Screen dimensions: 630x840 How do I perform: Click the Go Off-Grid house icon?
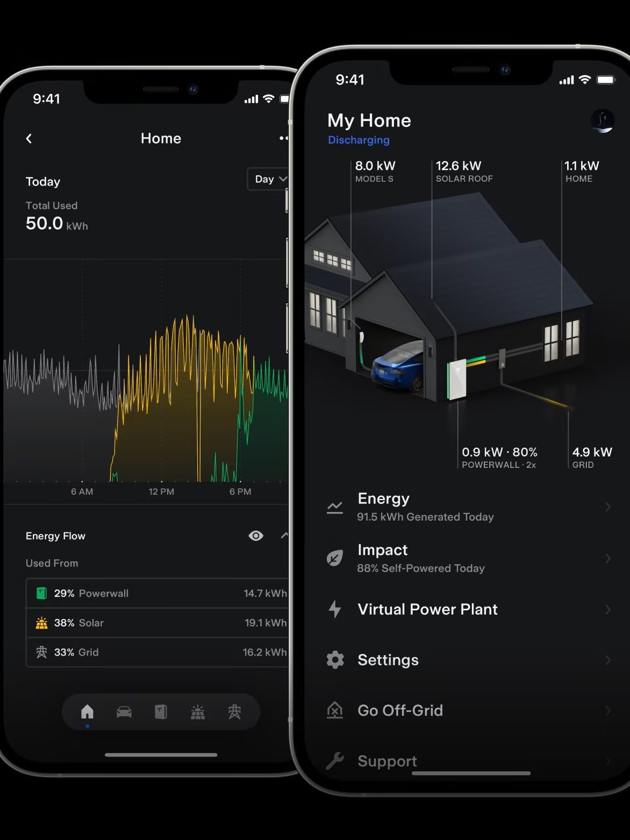[x=335, y=710]
